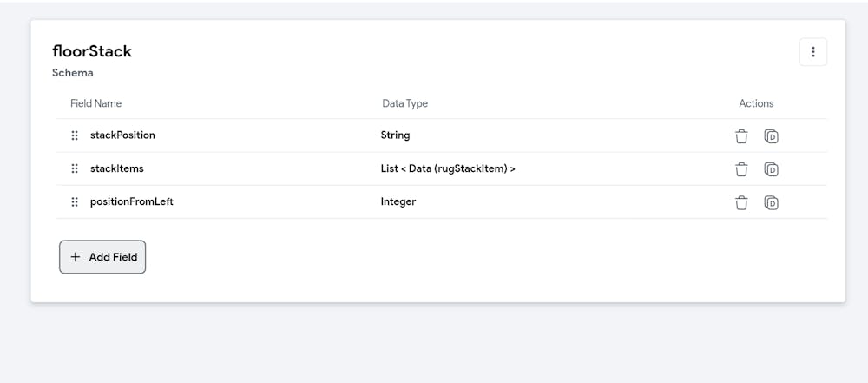Select the stackPosition field name
Image resolution: width=868 pixels, height=383 pixels.
coord(122,135)
